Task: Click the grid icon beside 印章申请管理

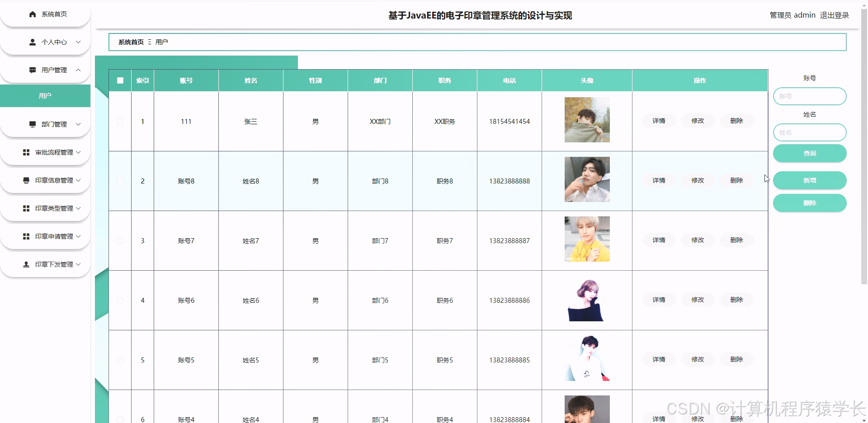Action: tap(26, 236)
